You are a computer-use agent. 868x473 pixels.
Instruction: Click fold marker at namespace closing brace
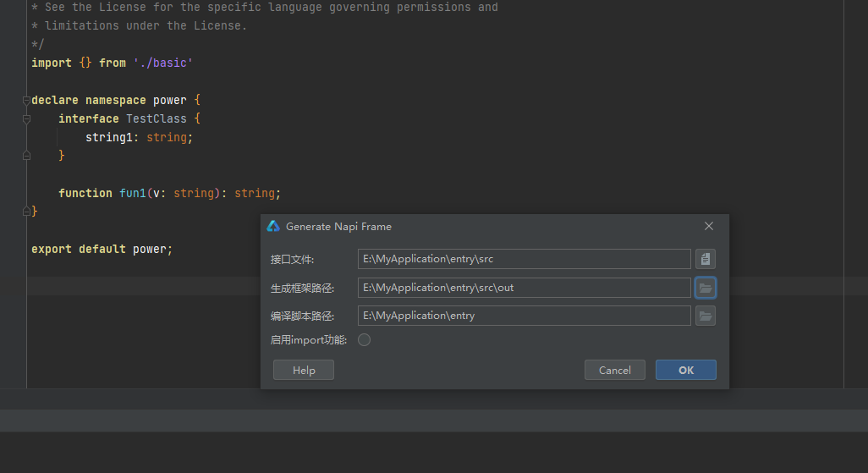click(26, 211)
